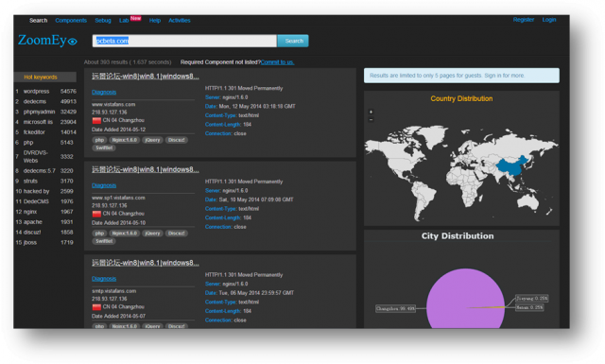Viewport: 605px width, 364px height.
Task: Follow the 'Commit to us' link
Action: (277, 62)
